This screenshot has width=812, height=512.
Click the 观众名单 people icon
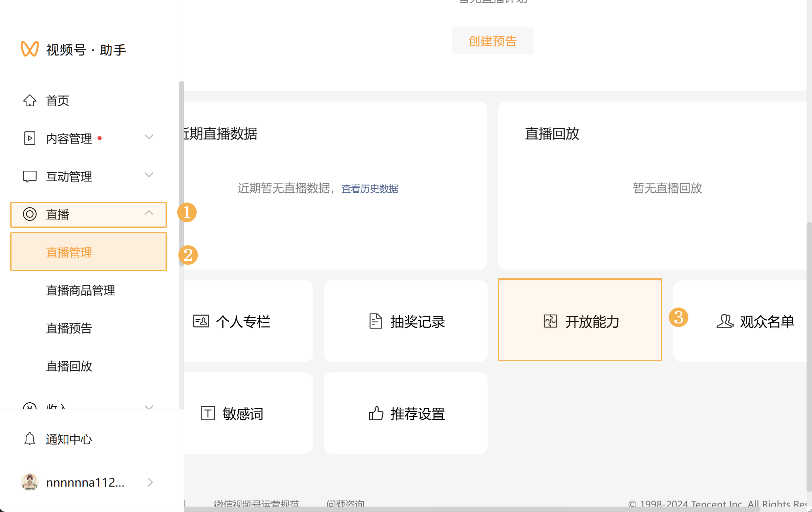click(725, 321)
